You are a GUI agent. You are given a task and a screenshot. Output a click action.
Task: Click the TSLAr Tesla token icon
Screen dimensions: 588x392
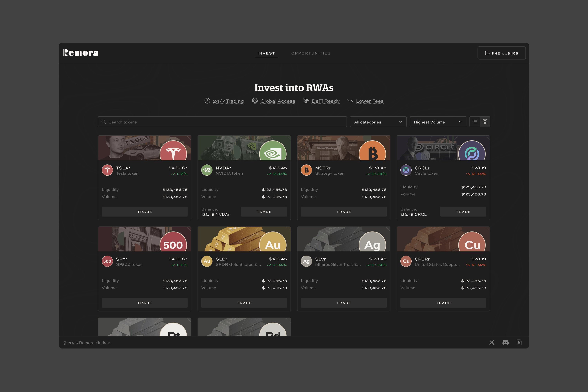click(107, 170)
